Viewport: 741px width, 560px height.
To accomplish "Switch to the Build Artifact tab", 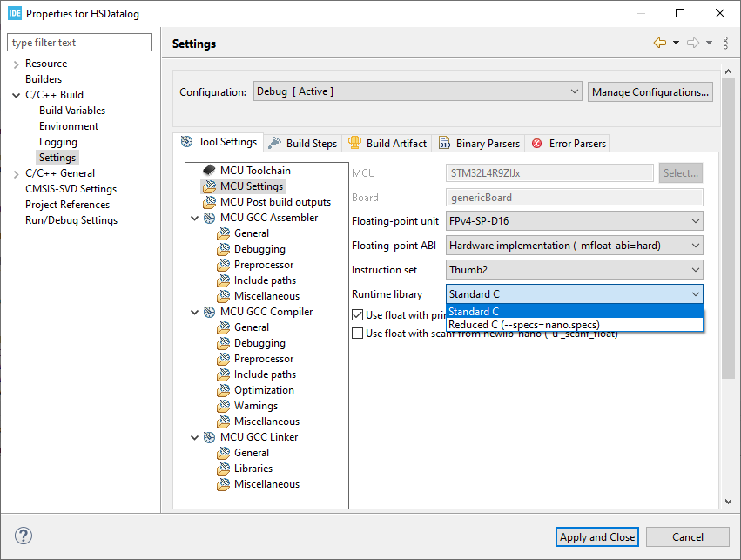I will [387, 143].
